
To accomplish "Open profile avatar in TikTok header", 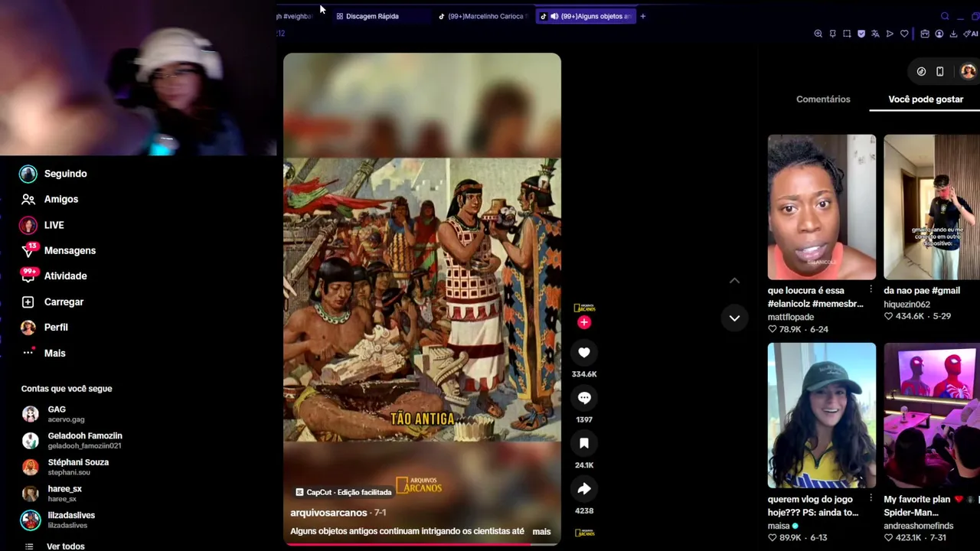I will (969, 71).
